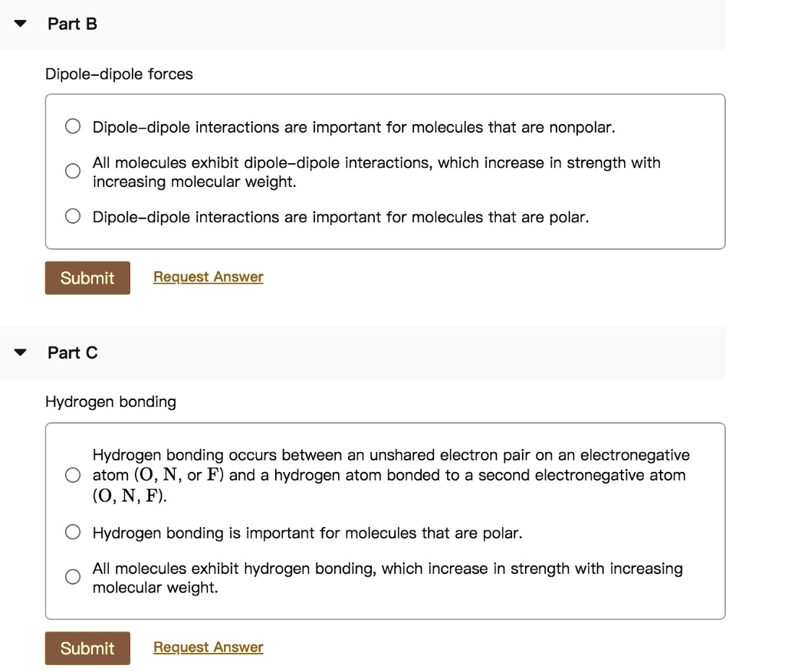Click the 'Dipole–dipole forces' heading text
This screenshot has height=672, width=785.
(x=120, y=74)
